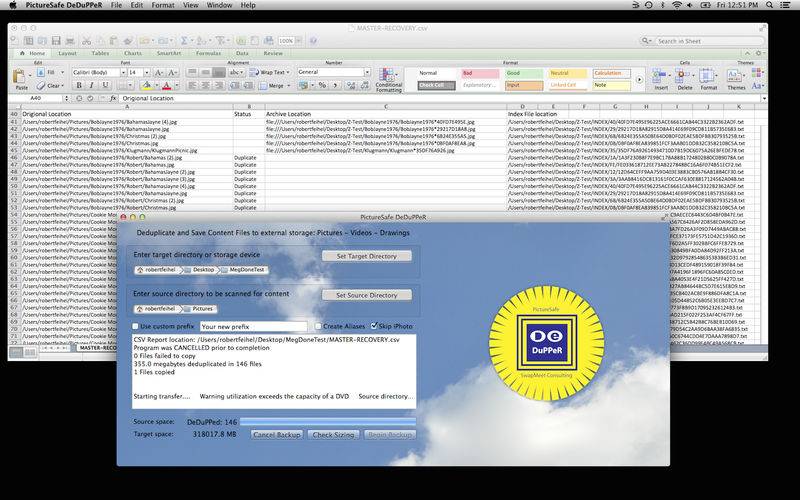Open the Format menu in menu bar
This screenshot has width=800, height=500.
[x=163, y=5]
